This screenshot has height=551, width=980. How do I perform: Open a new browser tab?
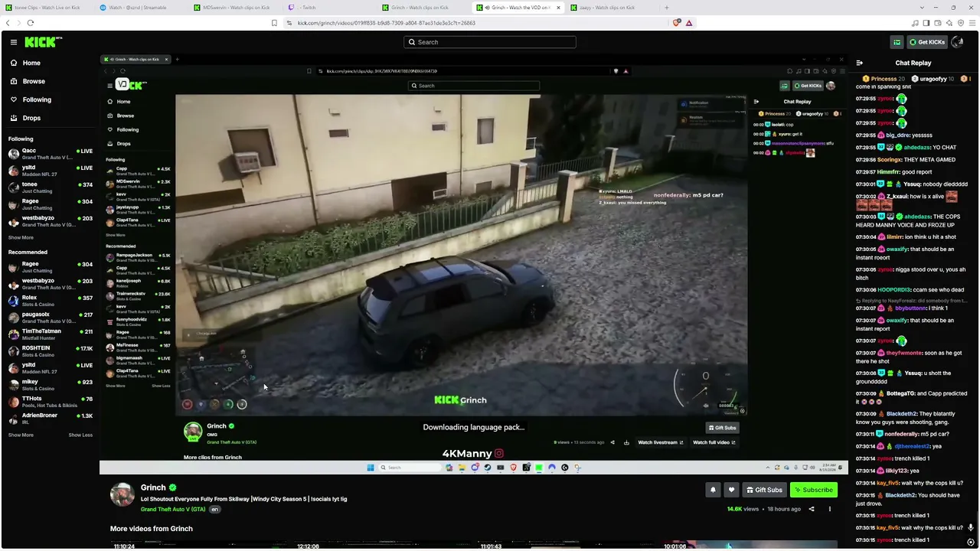[666, 8]
